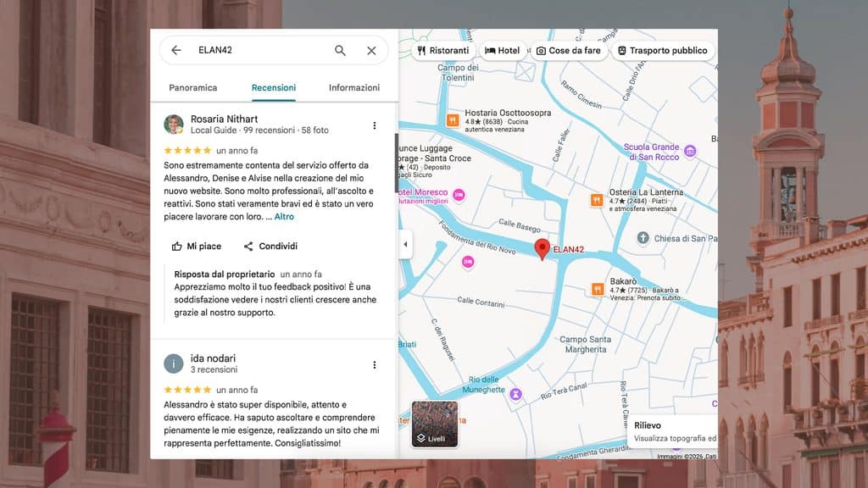Click the pink hotel marker below Rio Novo
Screen dimensions: 868x488
pyautogui.click(x=468, y=261)
